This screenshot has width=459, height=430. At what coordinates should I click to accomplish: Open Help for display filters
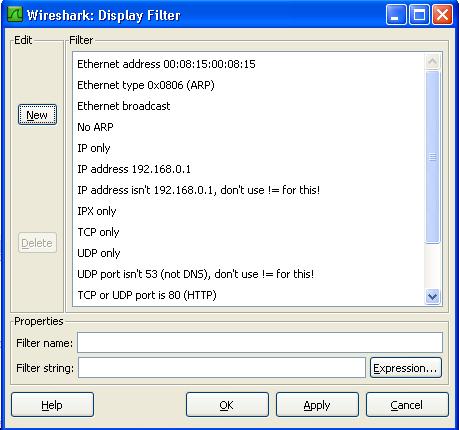coord(52,405)
